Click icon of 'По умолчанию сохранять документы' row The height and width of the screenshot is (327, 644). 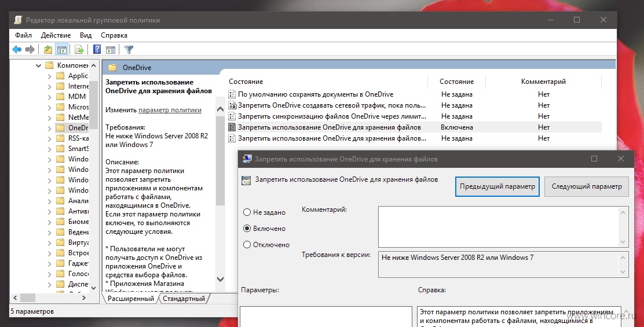click(x=232, y=94)
